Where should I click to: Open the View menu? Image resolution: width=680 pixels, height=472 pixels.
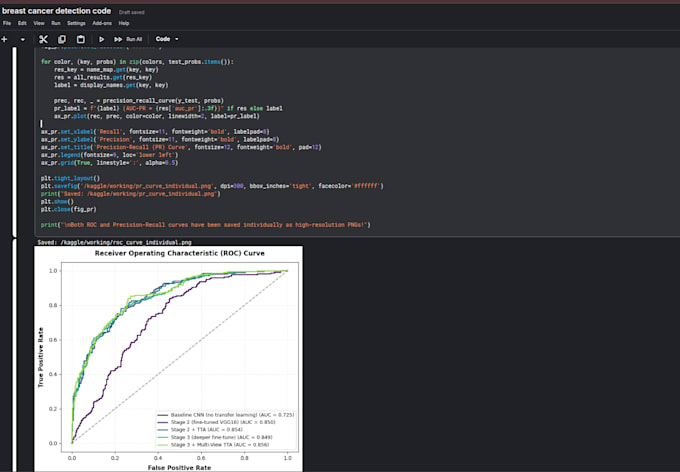tap(39, 23)
